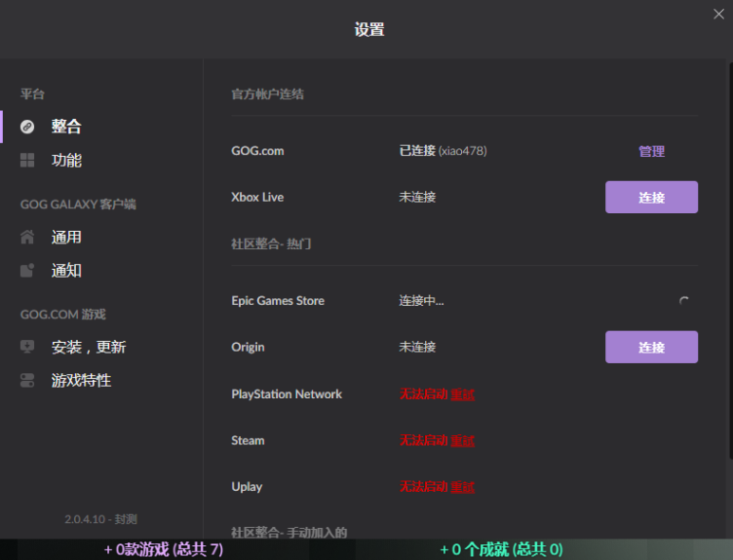Connect the Origin account

[x=651, y=347]
